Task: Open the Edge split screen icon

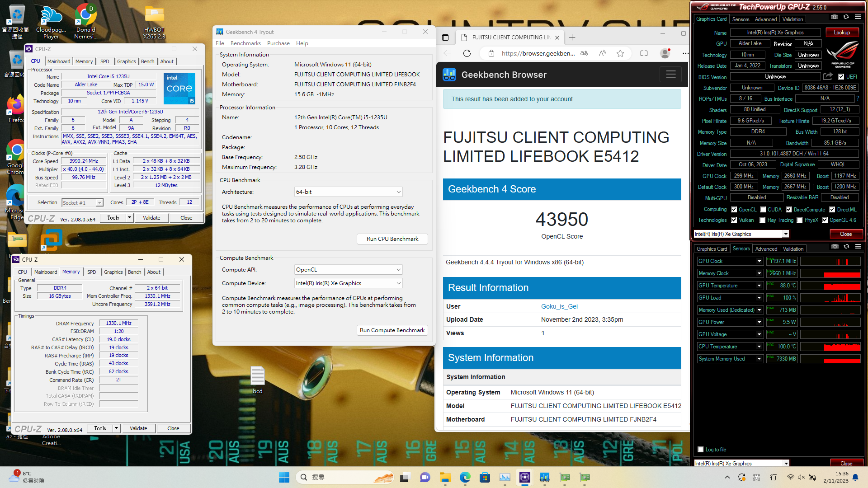Action: click(x=644, y=53)
